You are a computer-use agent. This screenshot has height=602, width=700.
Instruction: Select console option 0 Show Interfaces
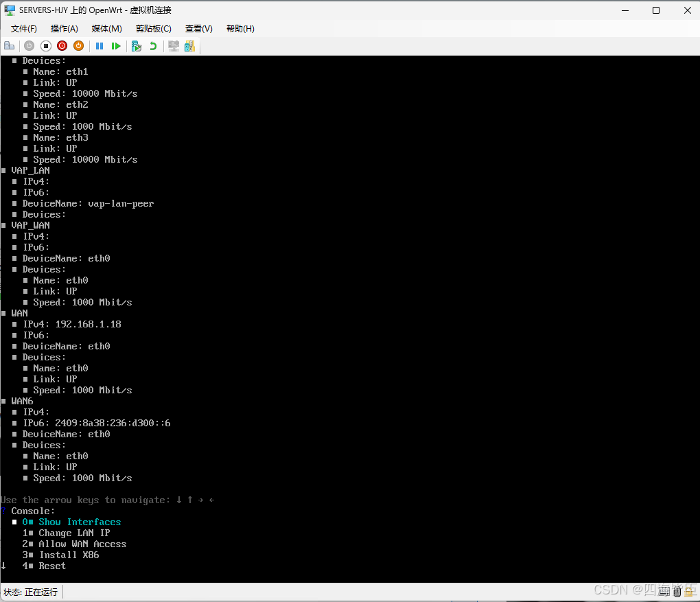click(71, 522)
